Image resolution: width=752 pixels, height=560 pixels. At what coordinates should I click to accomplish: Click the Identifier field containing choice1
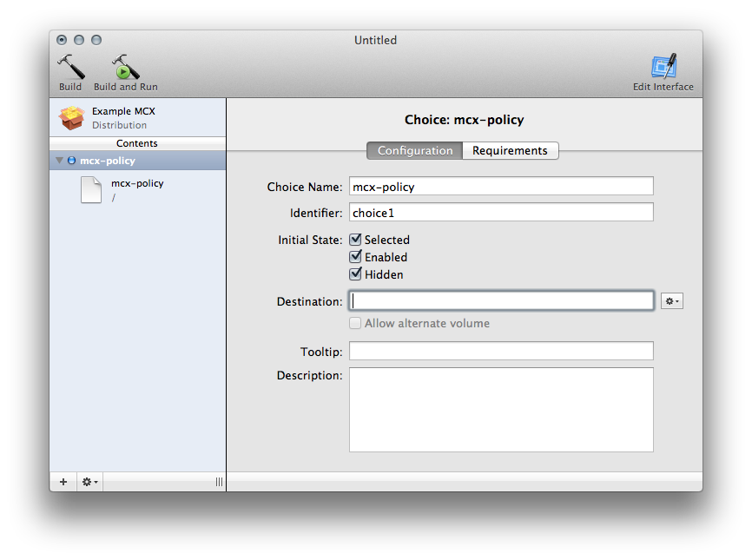pos(501,212)
